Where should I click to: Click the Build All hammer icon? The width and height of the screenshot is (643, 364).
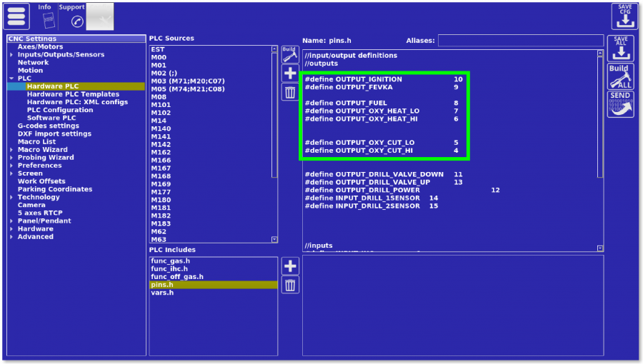[x=620, y=76]
